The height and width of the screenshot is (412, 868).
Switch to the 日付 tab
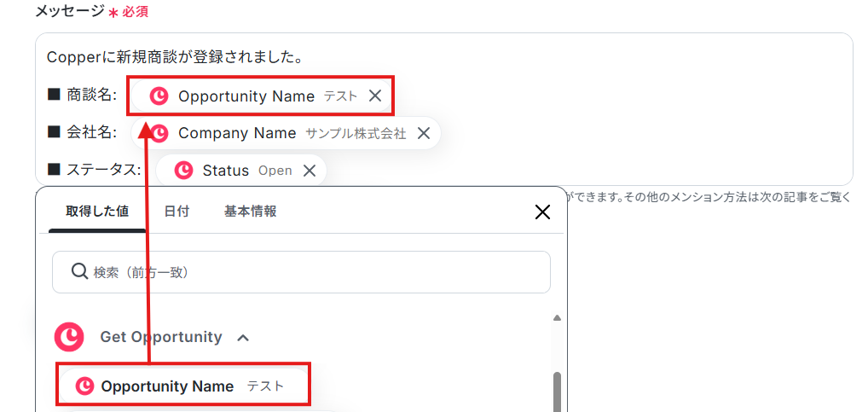(176, 212)
